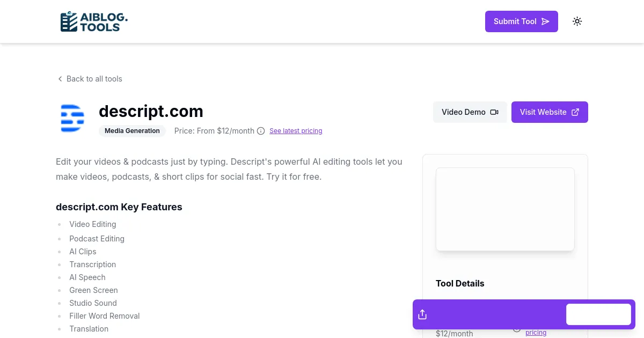Follow the See latest pricing link

pyautogui.click(x=296, y=131)
